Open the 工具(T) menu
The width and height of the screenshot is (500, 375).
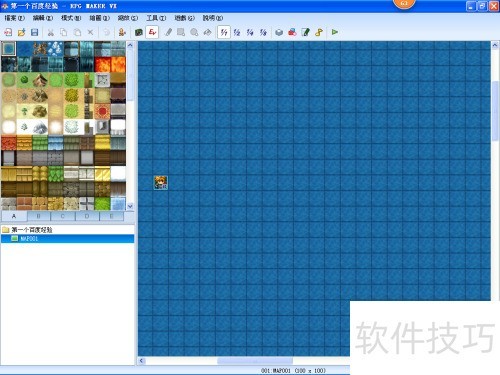[156, 18]
